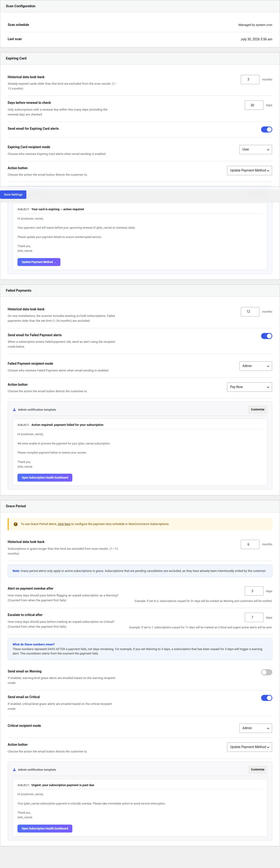This screenshot has height=868, width=280.
Task: Click the Grace Period warning notice icon
Action: [15, 524]
